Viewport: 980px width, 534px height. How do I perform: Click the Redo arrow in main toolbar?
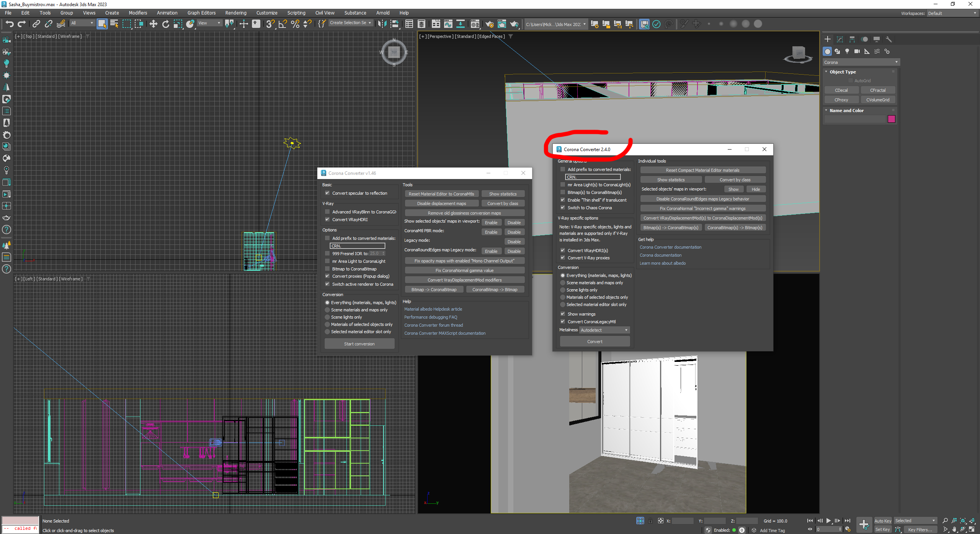click(22, 24)
